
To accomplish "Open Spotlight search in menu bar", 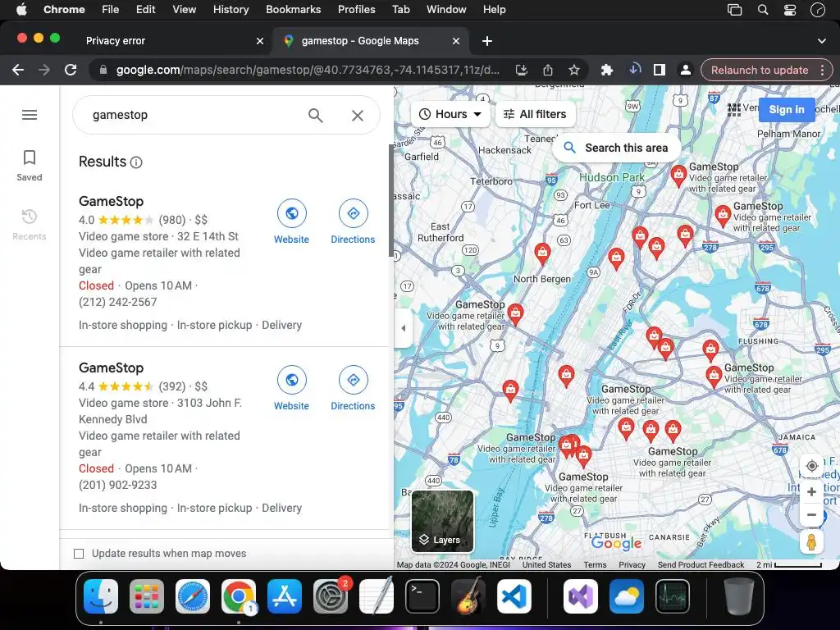I will (x=763, y=10).
